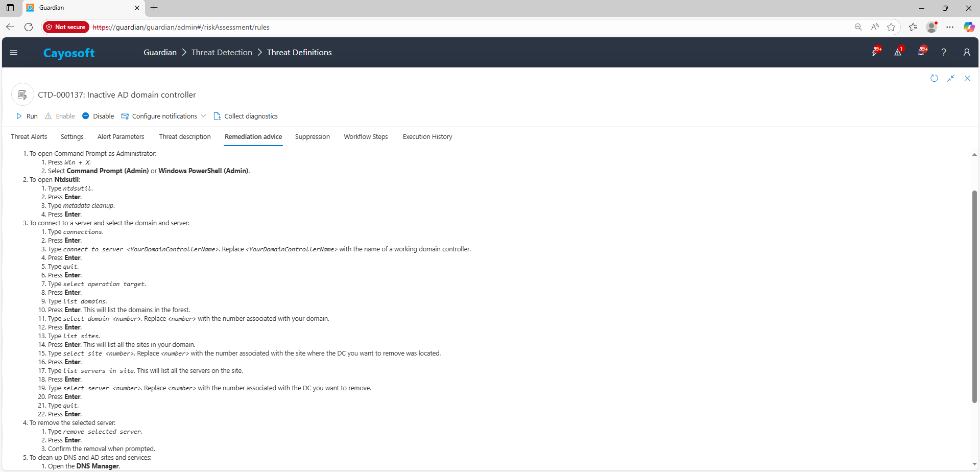Viewport: 980px width, 472px height.
Task: Open the user account profile icon
Action: pyautogui.click(x=967, y=52)
